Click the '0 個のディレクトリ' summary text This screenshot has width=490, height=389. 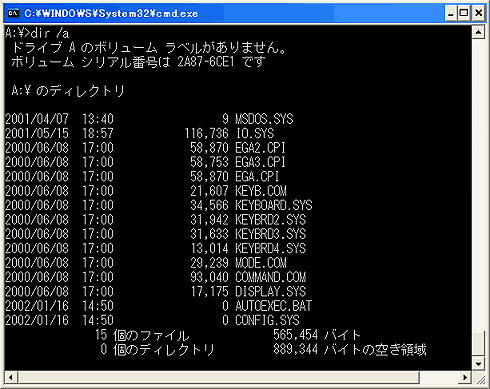(157, 349)
